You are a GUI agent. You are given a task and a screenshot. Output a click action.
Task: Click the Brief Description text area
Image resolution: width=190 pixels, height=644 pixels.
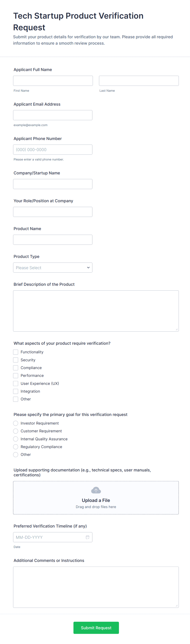point(96,311)
